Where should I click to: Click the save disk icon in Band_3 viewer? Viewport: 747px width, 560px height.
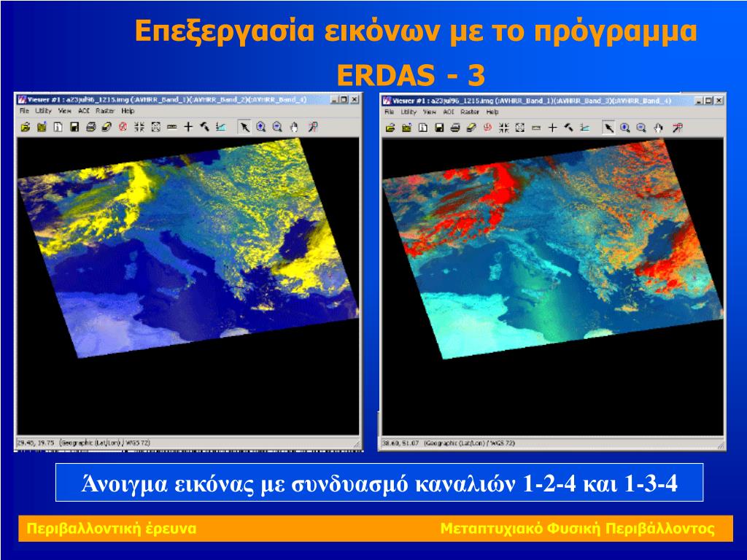coord(438,128)
